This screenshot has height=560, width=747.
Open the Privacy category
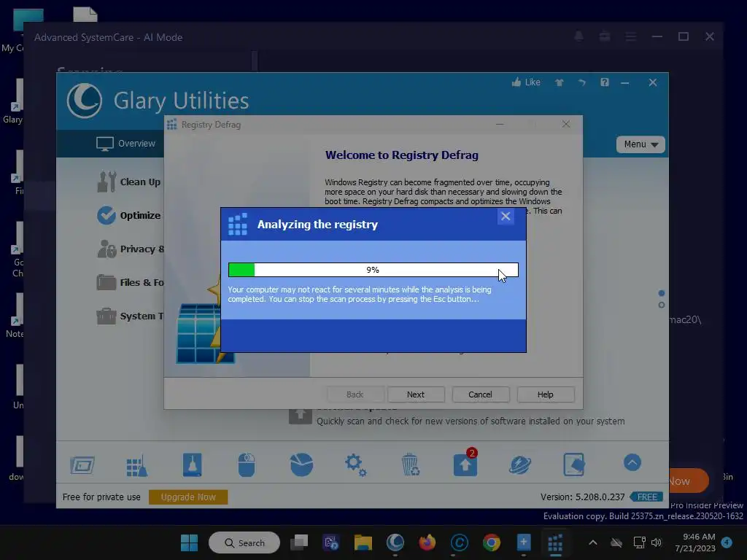(x=130, y=249)
